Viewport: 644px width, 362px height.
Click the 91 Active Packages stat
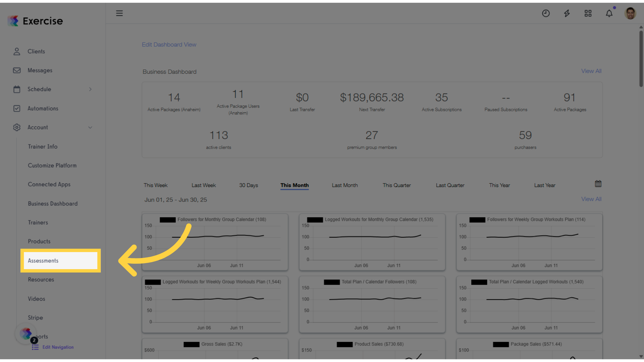pyautogui.click(x=570, y=102)
